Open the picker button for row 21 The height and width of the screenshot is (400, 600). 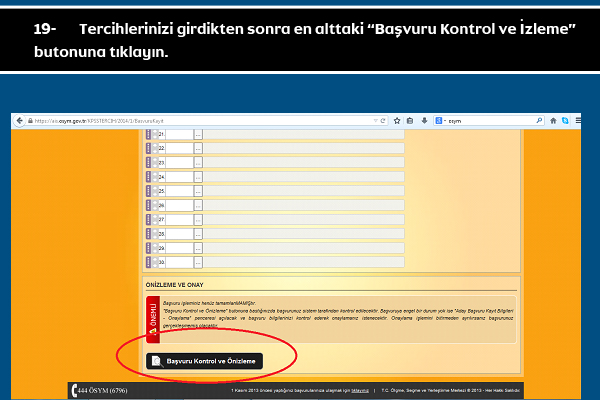point(198,134)
